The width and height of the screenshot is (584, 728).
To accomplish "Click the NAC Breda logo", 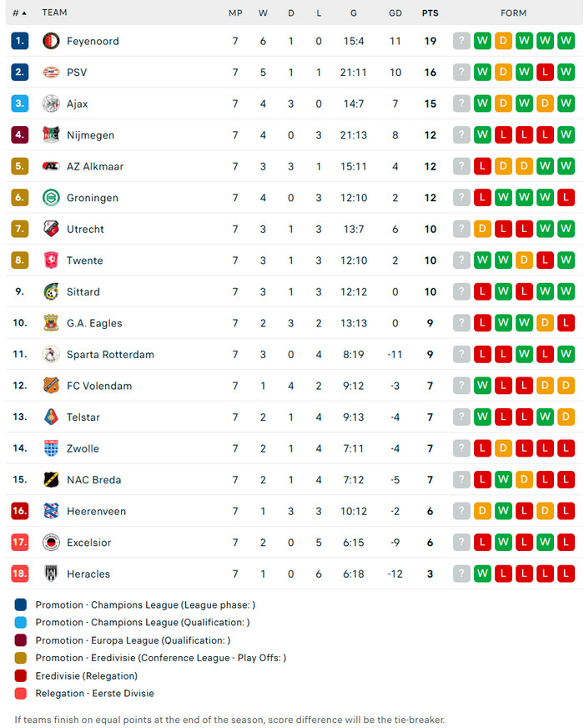I will [51, 480].
